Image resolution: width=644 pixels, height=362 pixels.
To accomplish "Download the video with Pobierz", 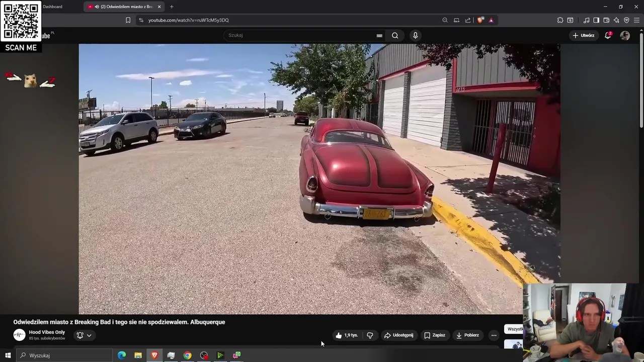I will 467,335.
